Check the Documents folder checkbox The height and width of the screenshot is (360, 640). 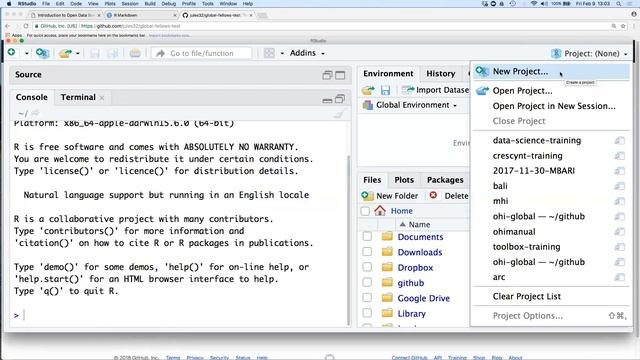click(x=367, y=236)
